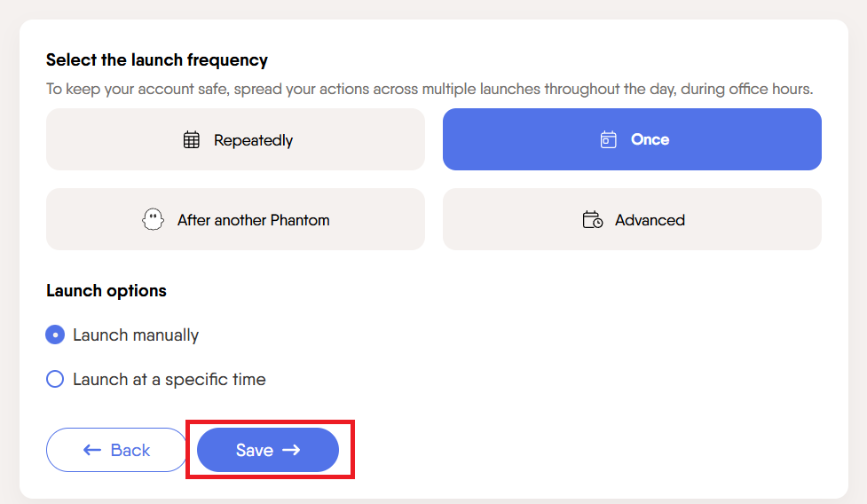
Task: Click the calendar icon beside Once
Action: click(x=608, y=140)
